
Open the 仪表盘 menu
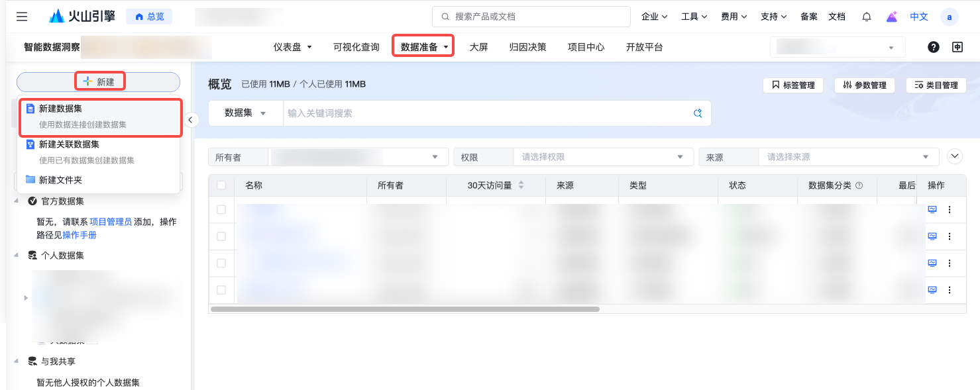(x=292, y=47)
